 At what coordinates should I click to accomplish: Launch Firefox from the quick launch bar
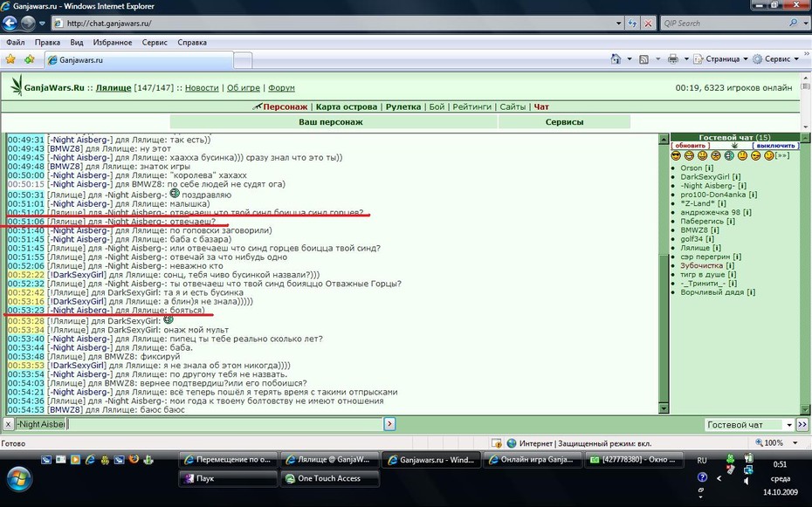(134, 459)
